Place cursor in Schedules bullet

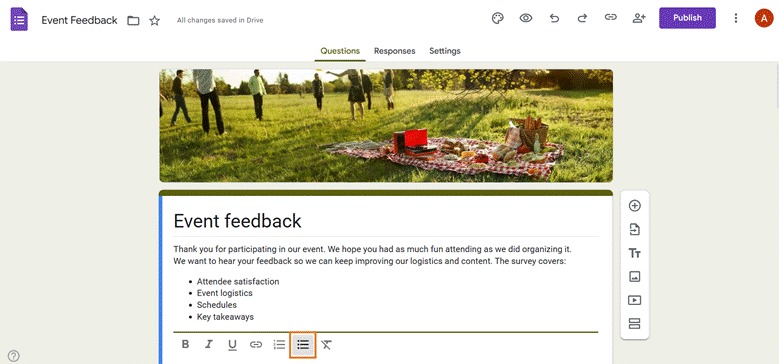[x=217, y=305]
